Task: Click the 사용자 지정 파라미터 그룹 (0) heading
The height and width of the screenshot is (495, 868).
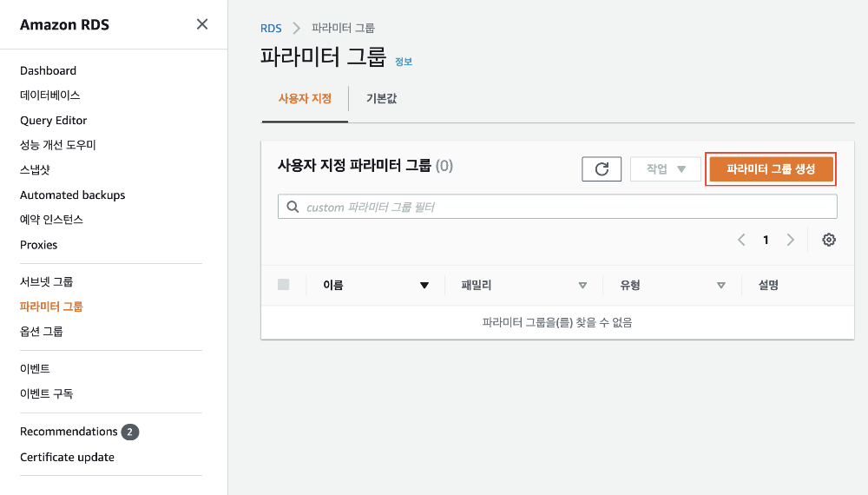Action: [x=365, y=166]
